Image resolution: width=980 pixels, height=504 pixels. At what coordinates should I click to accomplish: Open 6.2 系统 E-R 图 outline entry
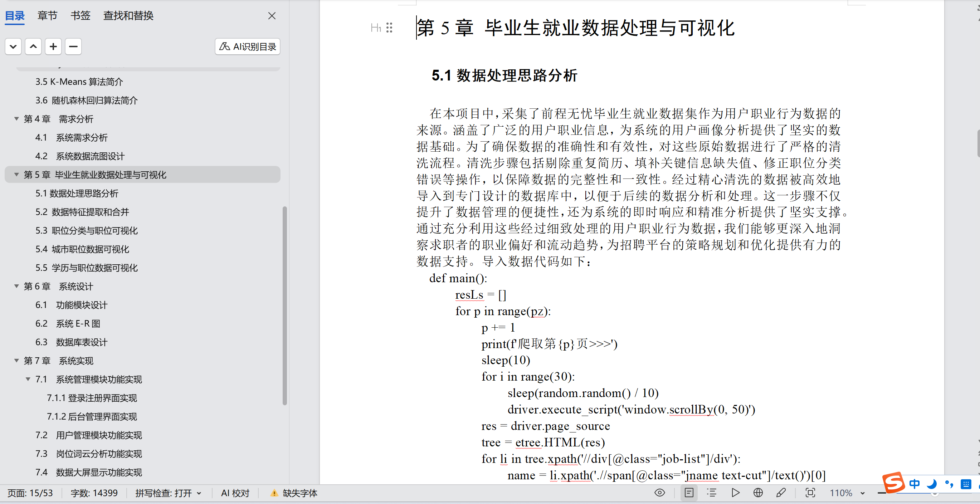coord(68,323)
